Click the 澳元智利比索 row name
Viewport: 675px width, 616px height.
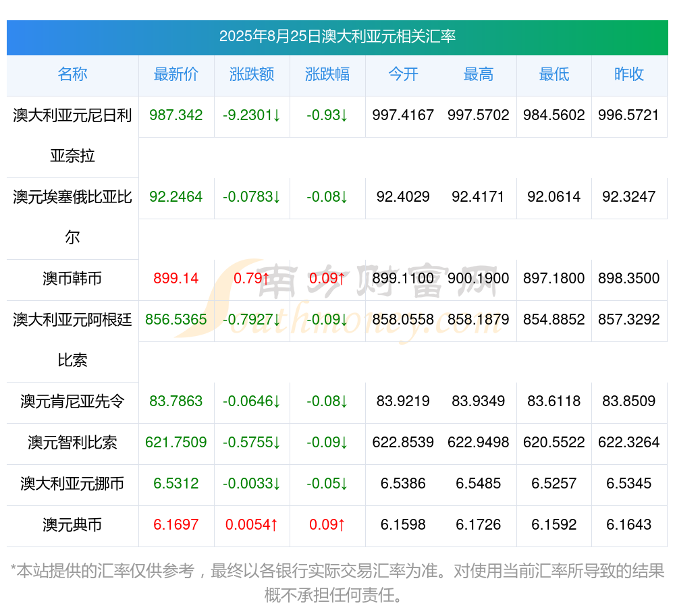click(x=72, y=442)
